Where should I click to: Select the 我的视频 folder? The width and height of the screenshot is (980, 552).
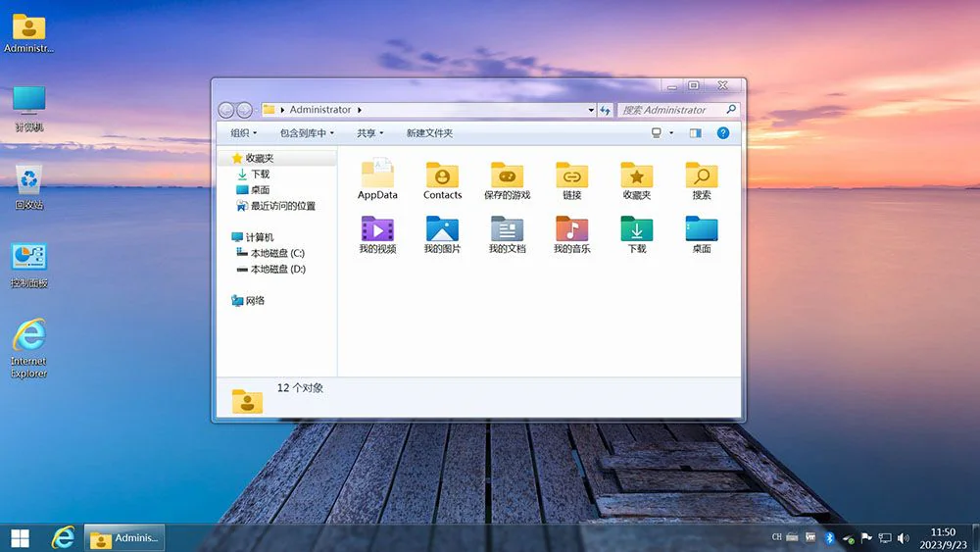coord(377,234)
